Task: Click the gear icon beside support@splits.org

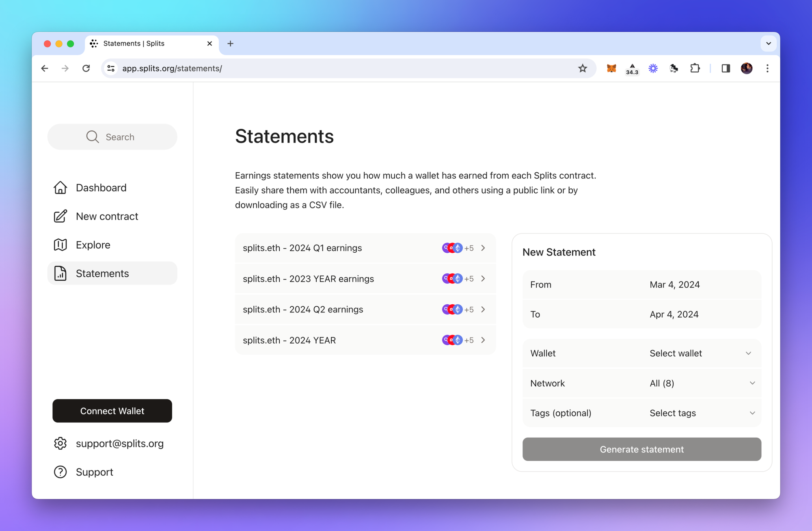Action: [x=60, y=443]
